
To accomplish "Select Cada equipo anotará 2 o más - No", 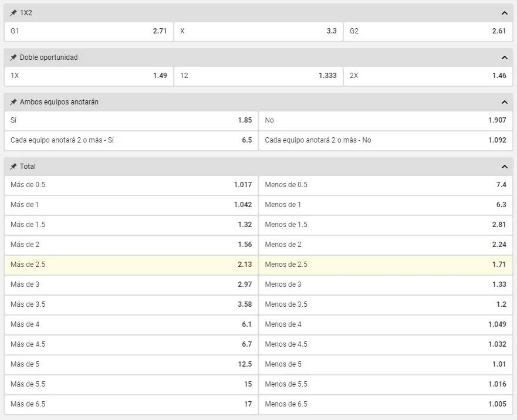I will point(386,140).
